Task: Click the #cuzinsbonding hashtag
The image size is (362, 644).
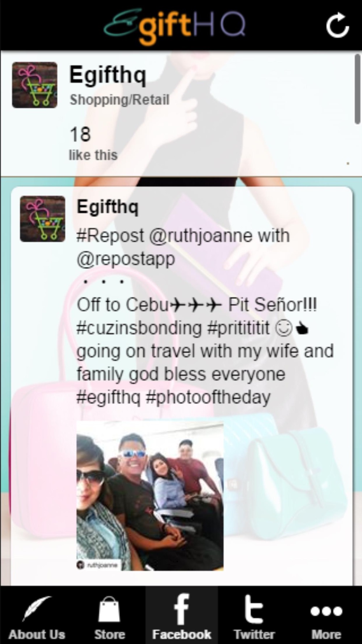Action: pyautogui.click(x=139, y=328)
